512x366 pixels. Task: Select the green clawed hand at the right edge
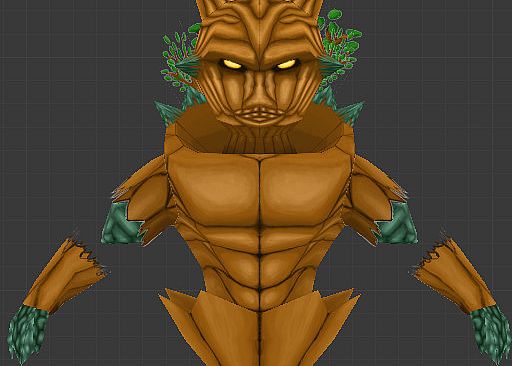click(491, 333)
